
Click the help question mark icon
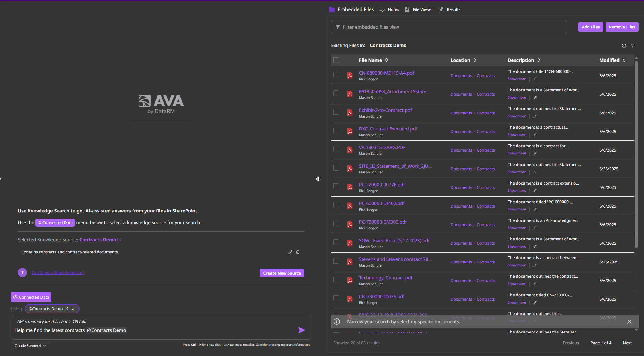coord(22,272)
